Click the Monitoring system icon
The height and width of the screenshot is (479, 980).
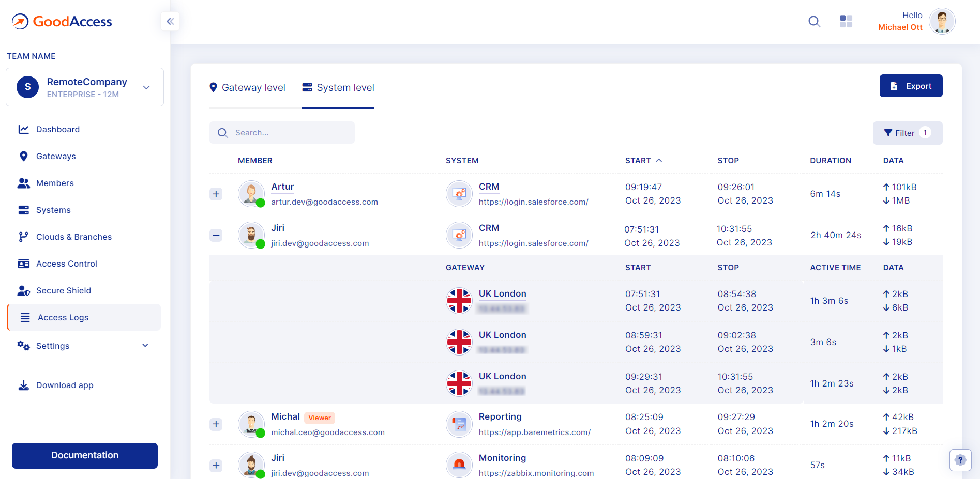[459, 465]
